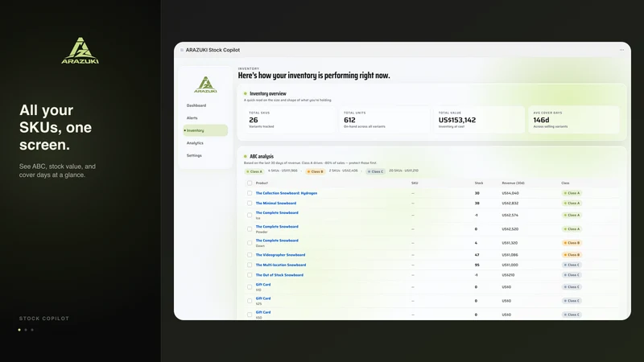The height and width of the screenshot is (362, 644).
Task: Check the Complete Snowboard Powder row checkbox
Action: (x=250, y=229)
